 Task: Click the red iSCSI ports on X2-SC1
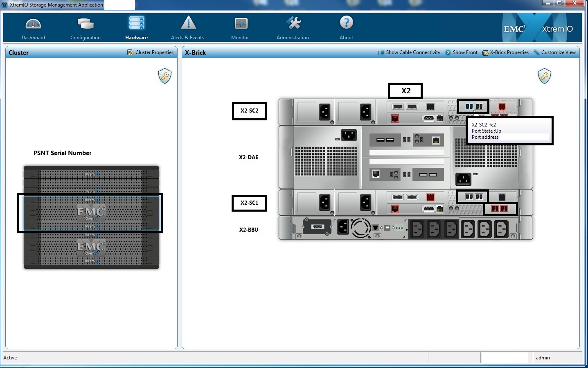point(500,208)
